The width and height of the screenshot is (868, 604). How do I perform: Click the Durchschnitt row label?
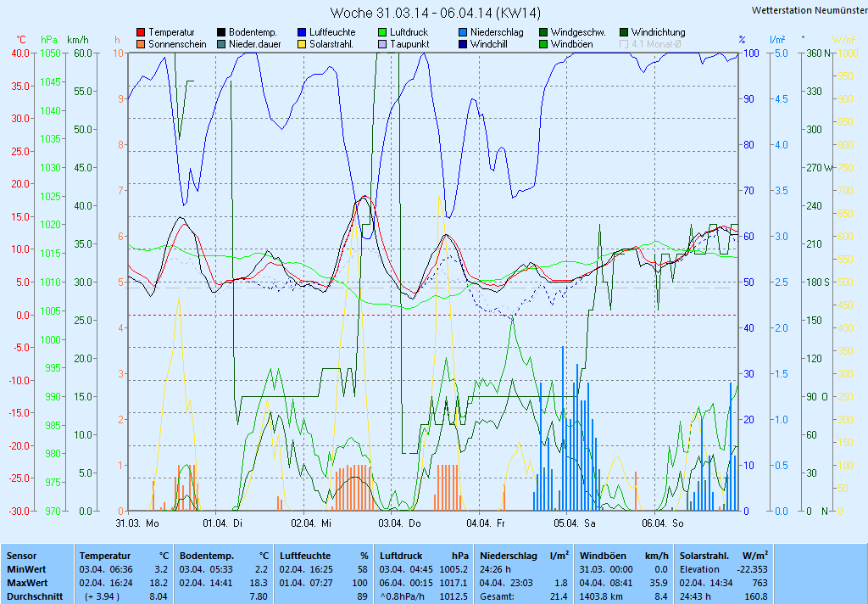(x=35, y=597)
